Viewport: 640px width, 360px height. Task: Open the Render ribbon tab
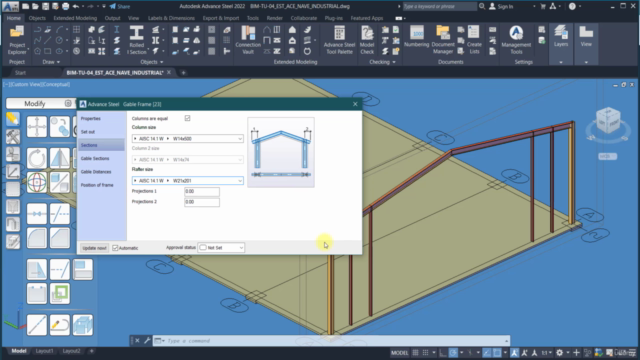(274, 18)
